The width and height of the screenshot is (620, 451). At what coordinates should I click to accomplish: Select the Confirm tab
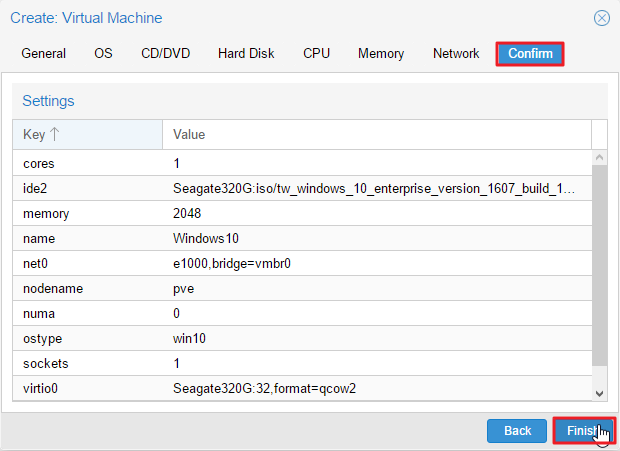click(530, 54)
